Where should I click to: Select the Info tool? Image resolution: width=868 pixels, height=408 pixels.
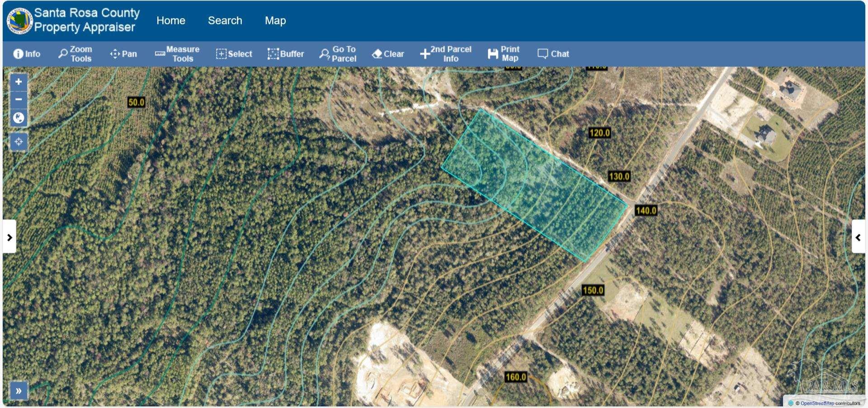point(26,53)
